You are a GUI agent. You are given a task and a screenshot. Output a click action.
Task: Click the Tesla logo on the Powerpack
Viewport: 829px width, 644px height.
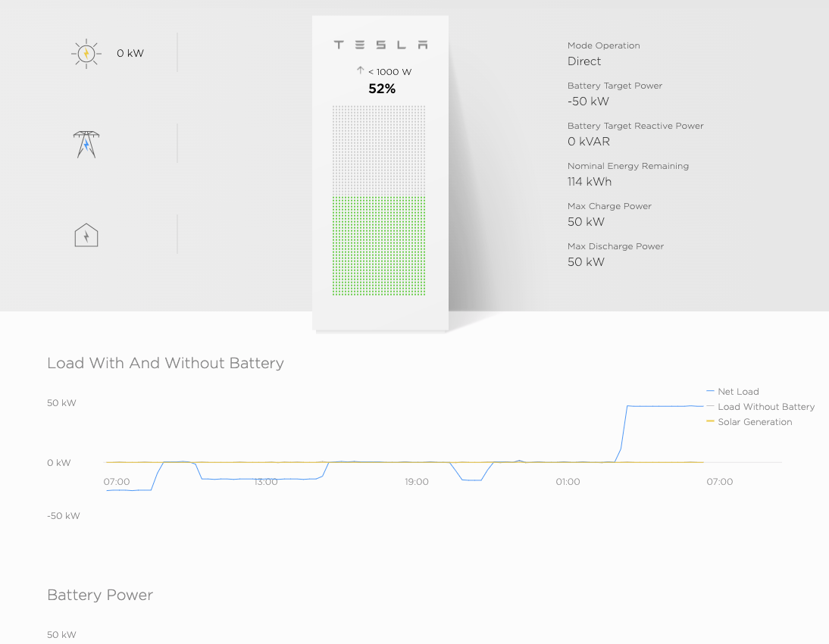(380, 45)
